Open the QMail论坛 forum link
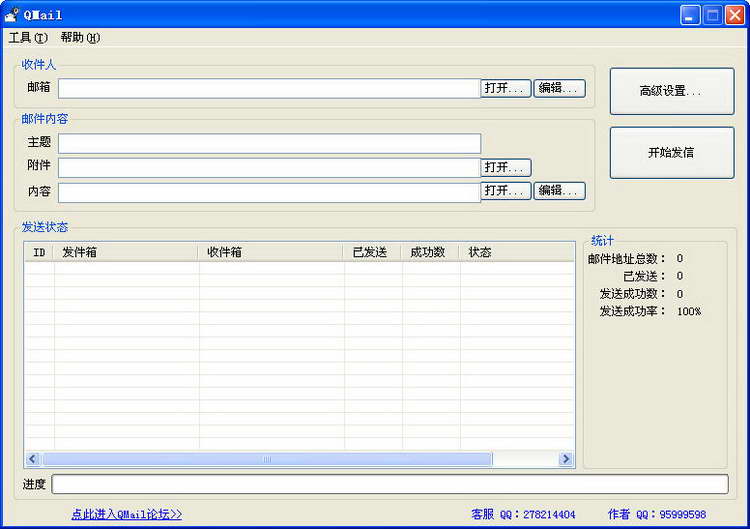This screenshot has width=750, height=529. point(127,514)
